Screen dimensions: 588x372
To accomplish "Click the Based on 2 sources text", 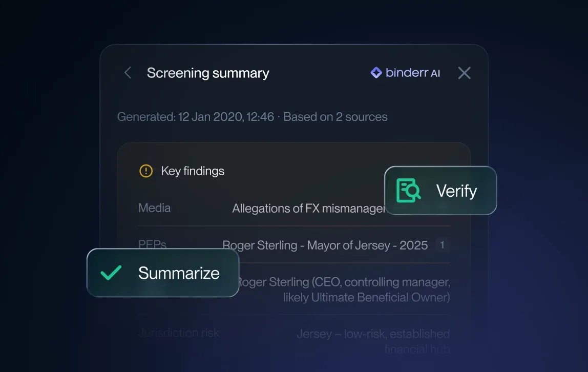I will (x=335, y=117).
